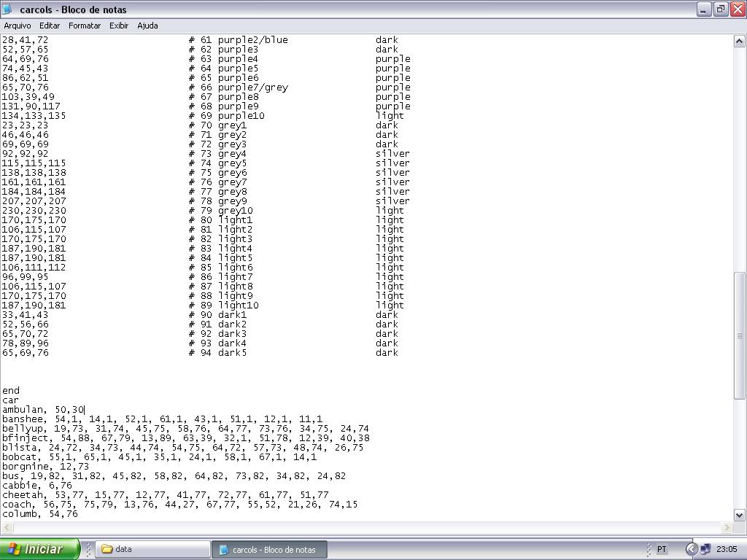Click 'purple' label on the purple4 row
747x560 pixels.
pyautogui.click(x=392, y=59)
